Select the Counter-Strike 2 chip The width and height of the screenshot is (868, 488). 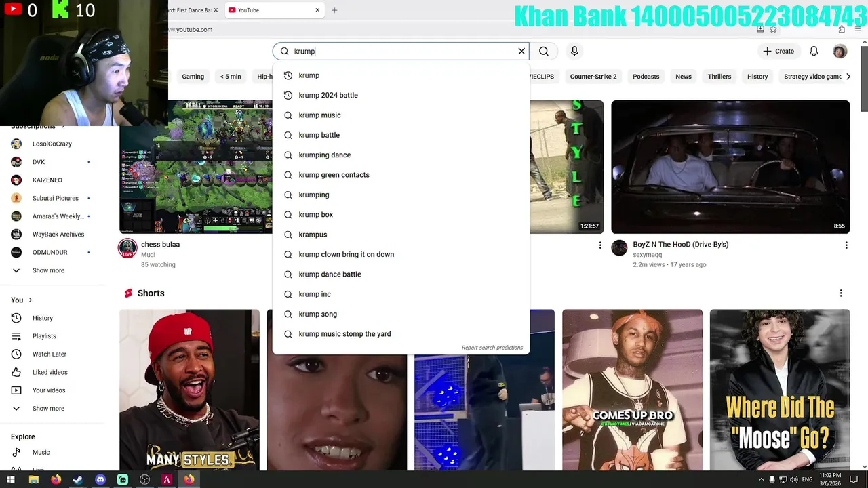[593, 77]
